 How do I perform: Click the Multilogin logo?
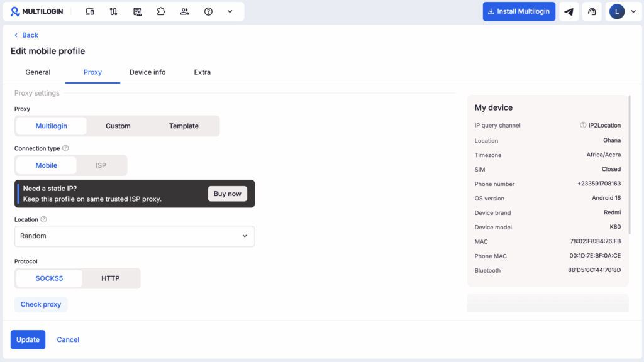[36, 11]
